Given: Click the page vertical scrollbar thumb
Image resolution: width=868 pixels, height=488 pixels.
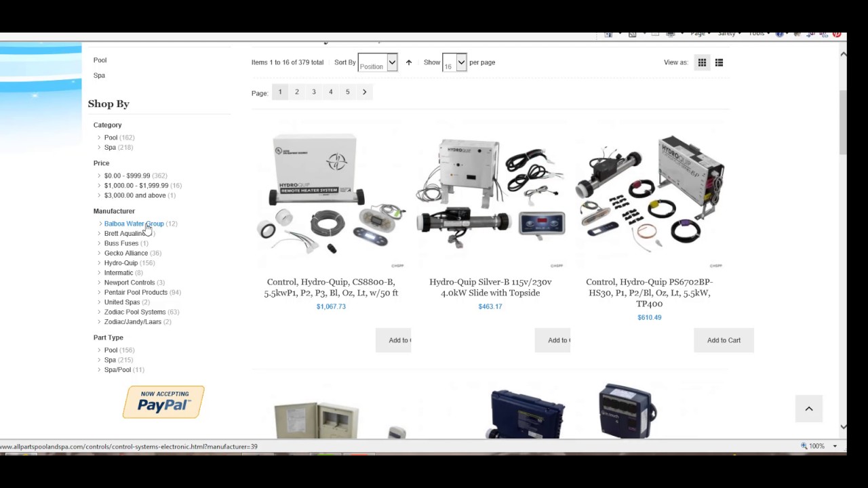Looking at the screenshot, I should click(843, 122).
